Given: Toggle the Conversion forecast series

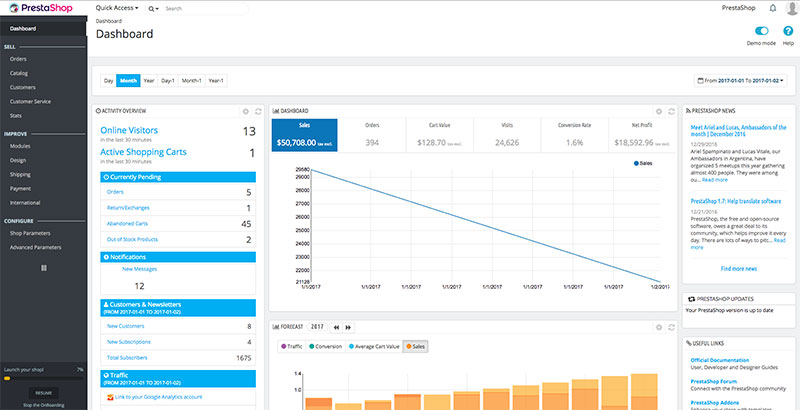Looking at the screenshot, I should coord(326,346).
